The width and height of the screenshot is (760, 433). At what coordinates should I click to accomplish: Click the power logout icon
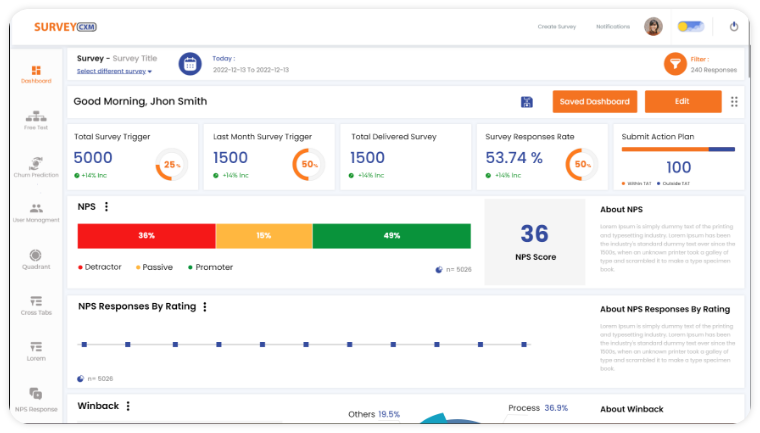(734, 27)
